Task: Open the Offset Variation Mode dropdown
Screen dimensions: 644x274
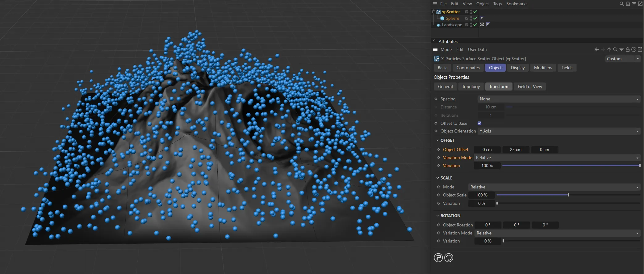Action: [x=557, y=158]
